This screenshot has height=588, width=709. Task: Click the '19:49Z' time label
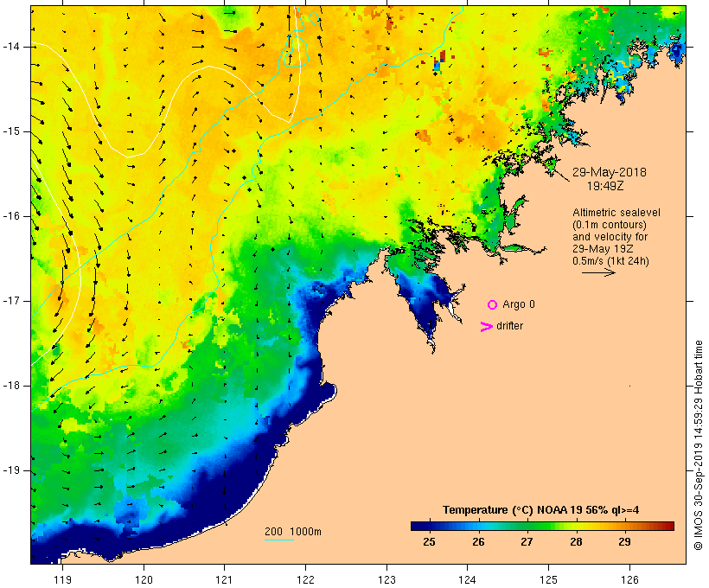(x=605, y=186)
